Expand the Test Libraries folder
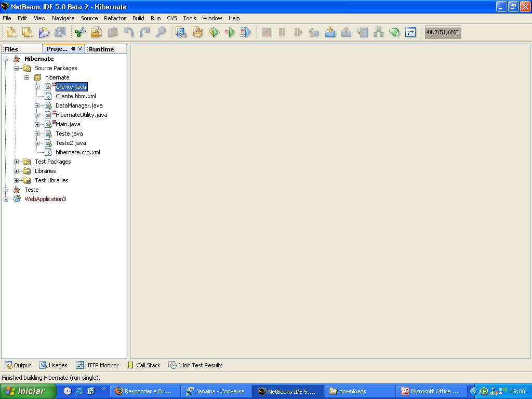 (16, 180)
